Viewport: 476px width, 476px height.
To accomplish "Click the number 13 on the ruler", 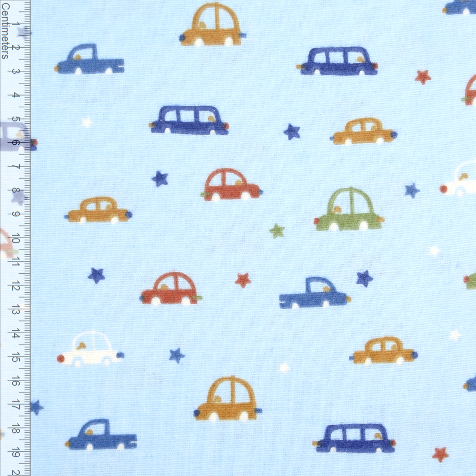I will [16, 310].
